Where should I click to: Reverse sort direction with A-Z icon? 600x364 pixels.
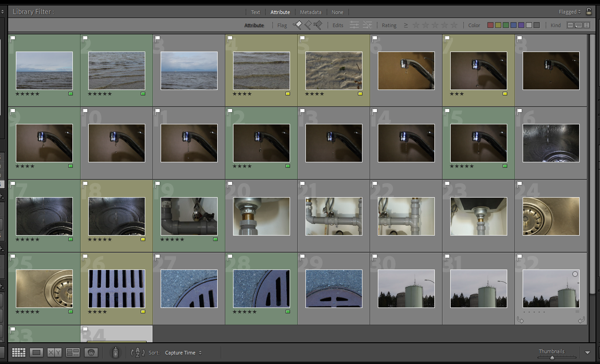pos(137,353)
